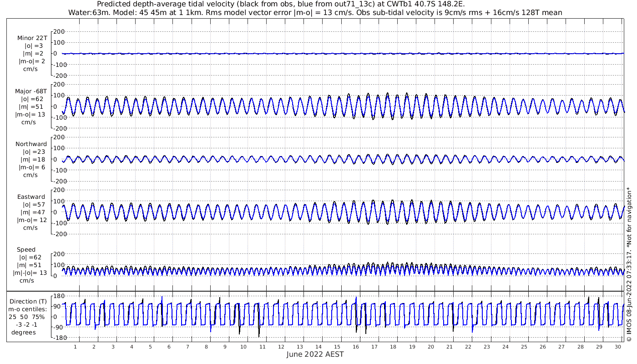Click the subtitle line starting 'Water:63m. Model'
637x364 pixels.
pyautogui.click(x=315, y=13)
